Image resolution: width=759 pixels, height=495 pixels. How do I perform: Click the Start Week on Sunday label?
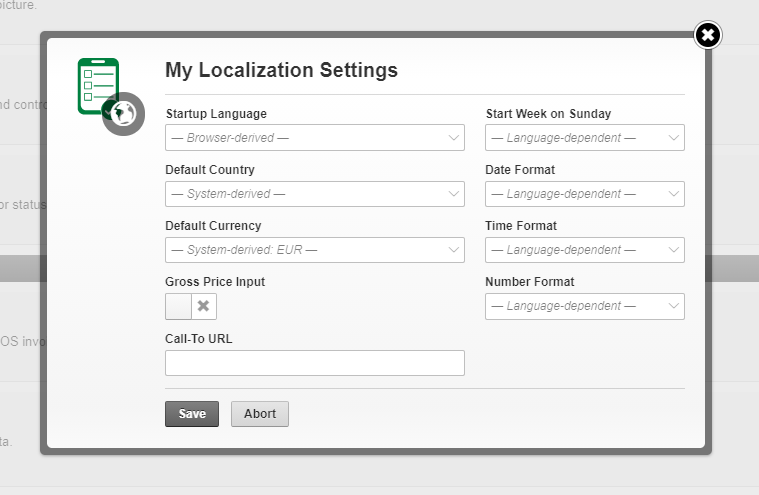click(x=548, y=114)
